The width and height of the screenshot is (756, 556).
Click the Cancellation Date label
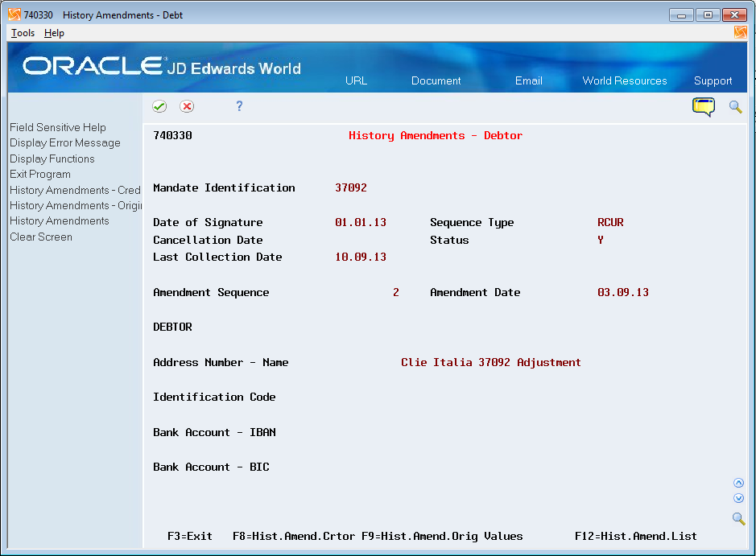tap(208, 241)
